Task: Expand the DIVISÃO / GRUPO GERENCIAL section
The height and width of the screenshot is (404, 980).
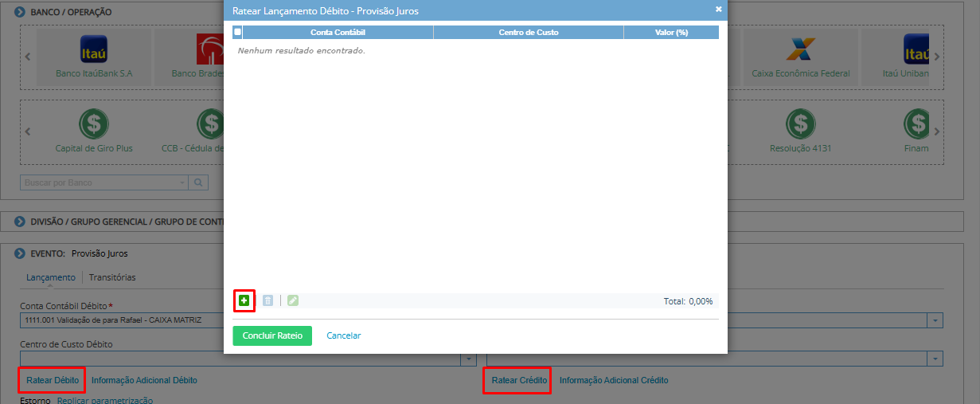Action: (20, 221)
